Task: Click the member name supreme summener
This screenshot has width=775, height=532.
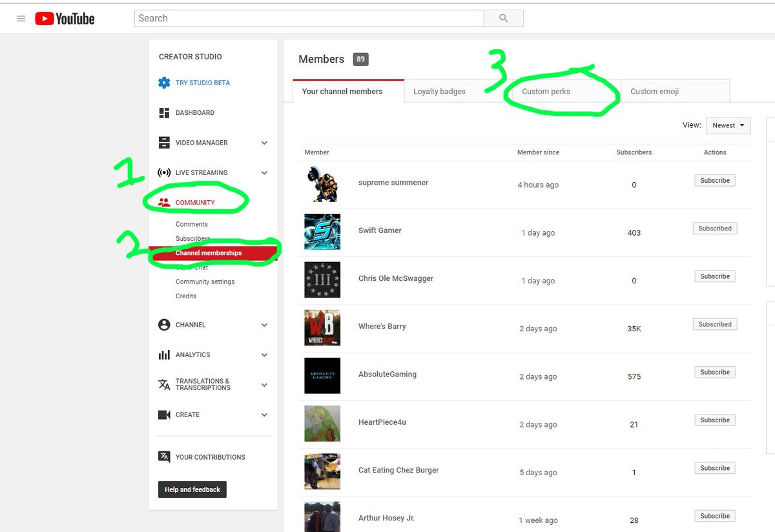Action: point(393,183)
